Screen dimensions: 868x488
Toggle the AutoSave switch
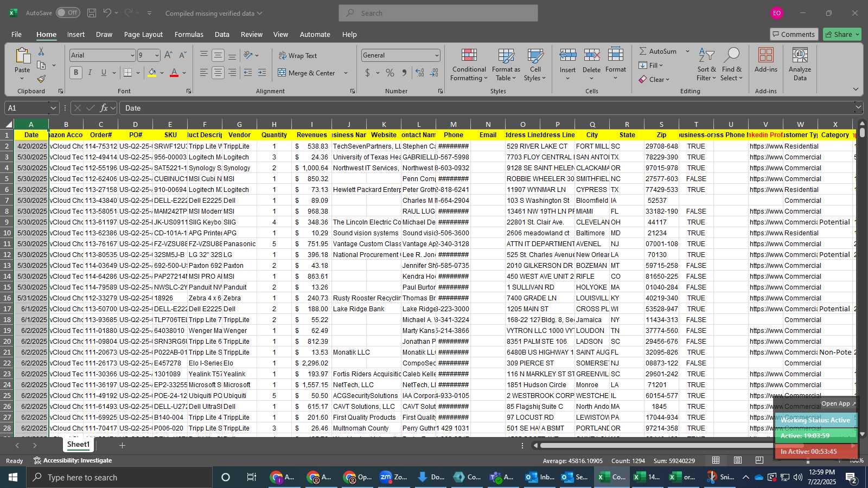(68, 12)
